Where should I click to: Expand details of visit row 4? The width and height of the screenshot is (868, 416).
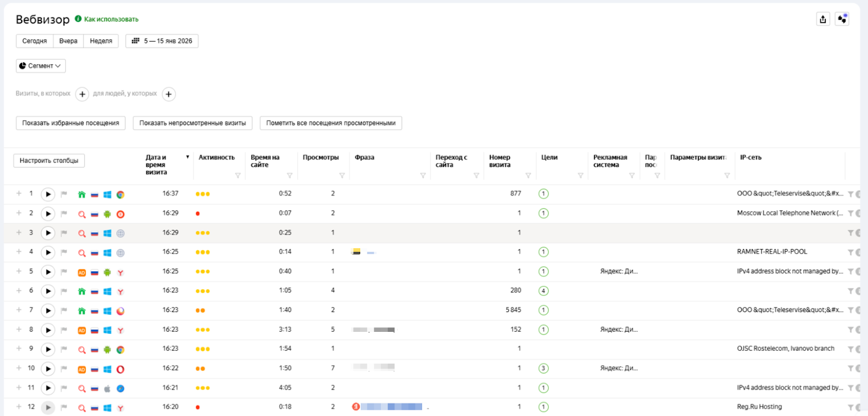click(x=19, y=252)
